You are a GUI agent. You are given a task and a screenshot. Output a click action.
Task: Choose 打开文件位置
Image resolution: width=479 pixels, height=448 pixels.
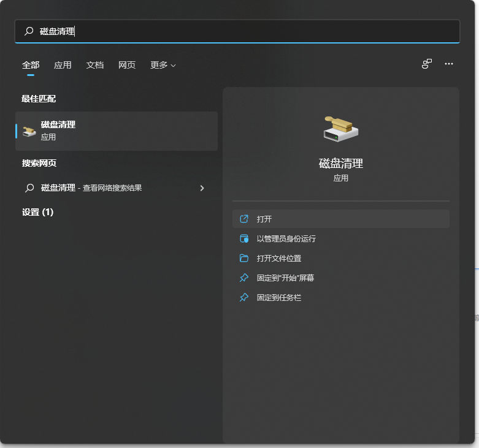[x=341, y=258]
